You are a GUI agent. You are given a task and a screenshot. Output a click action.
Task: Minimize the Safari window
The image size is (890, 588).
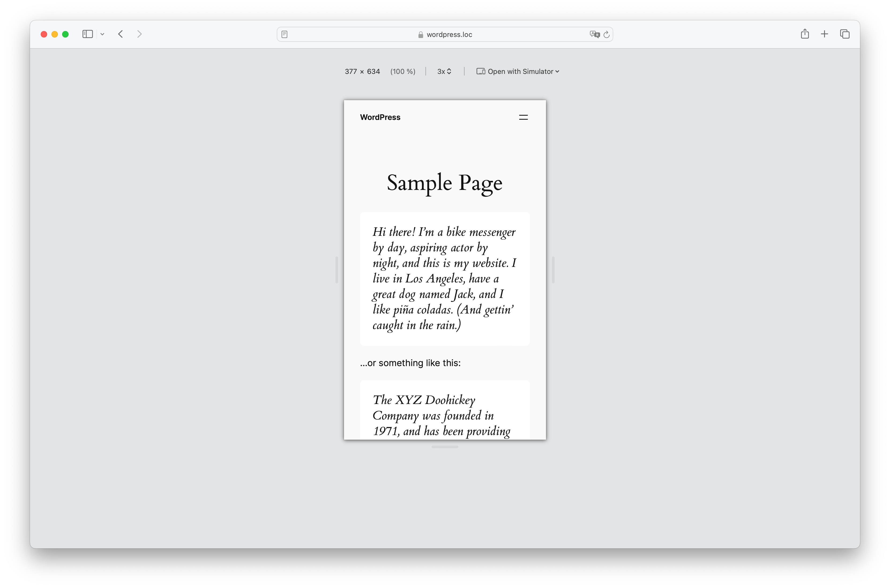coord(54,34)
